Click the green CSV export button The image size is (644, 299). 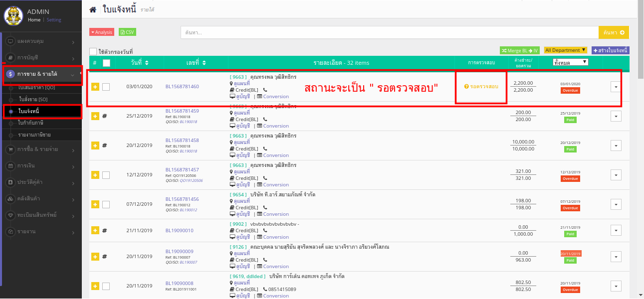click(127, 32)
